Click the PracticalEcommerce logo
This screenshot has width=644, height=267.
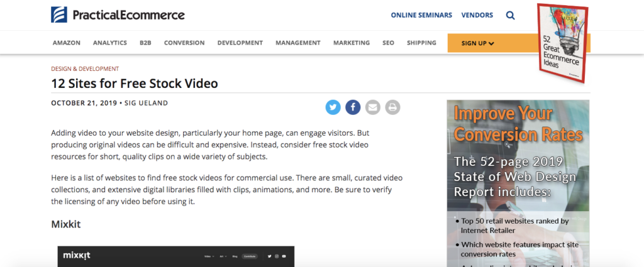[x=118, y=15]
